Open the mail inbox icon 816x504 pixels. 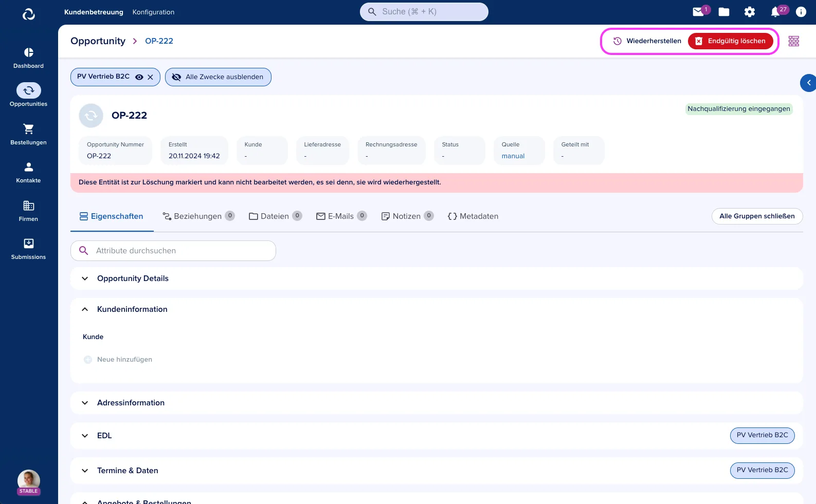pos(698,12)
